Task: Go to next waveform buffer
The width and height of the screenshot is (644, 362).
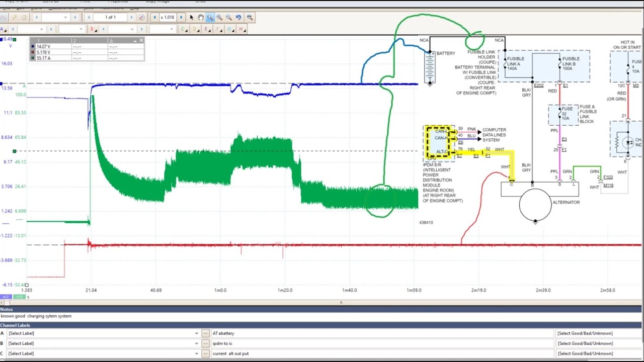Action: [131, 17]
